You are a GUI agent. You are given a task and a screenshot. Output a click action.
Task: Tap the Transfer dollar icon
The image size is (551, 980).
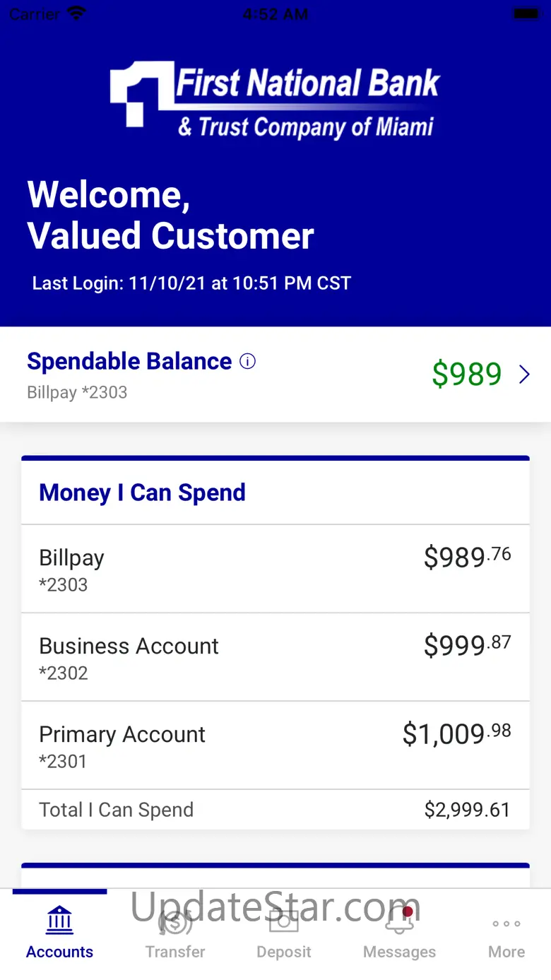click(x=175, y=921)
